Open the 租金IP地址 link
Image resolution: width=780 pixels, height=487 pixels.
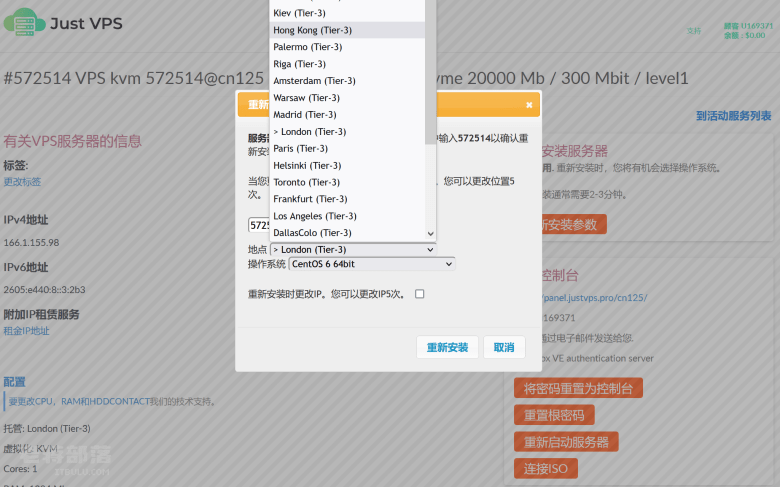(26, 331)
